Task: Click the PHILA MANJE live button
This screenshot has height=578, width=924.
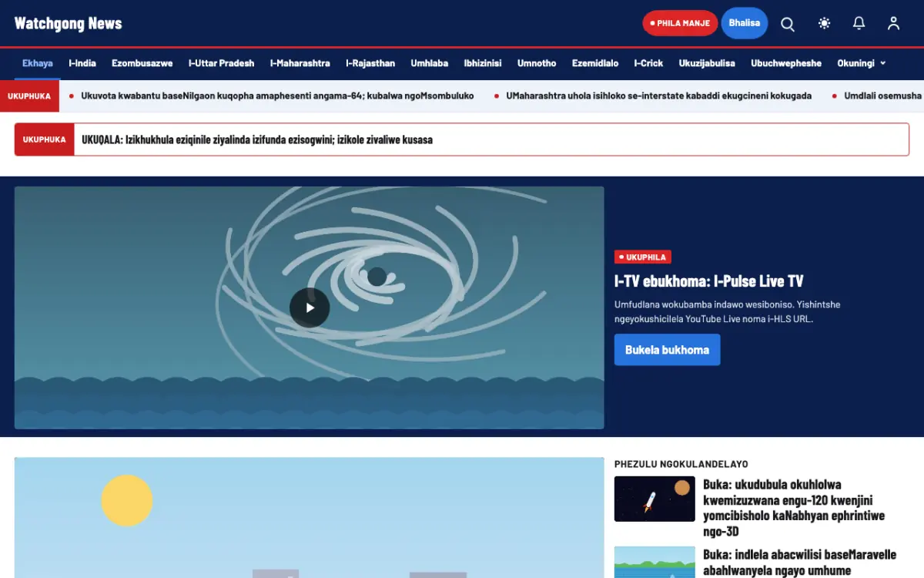Action: coord(680,23)
